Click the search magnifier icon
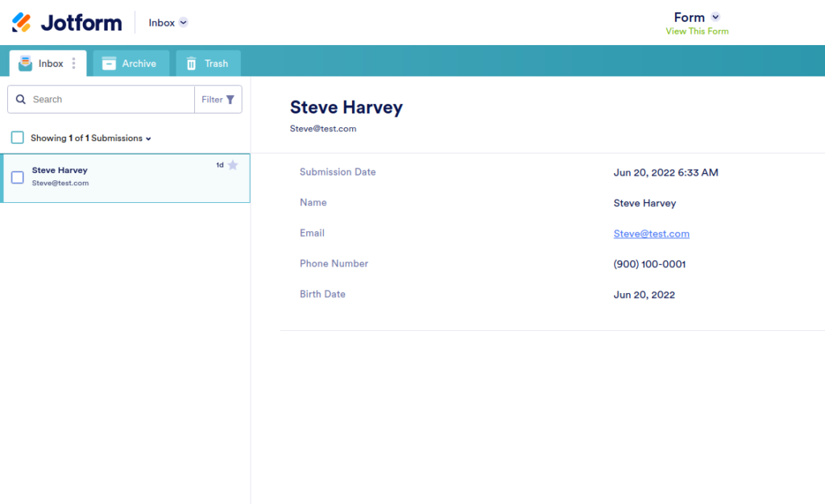Viewport: 825px width, 504px height. tap(21, 100)
